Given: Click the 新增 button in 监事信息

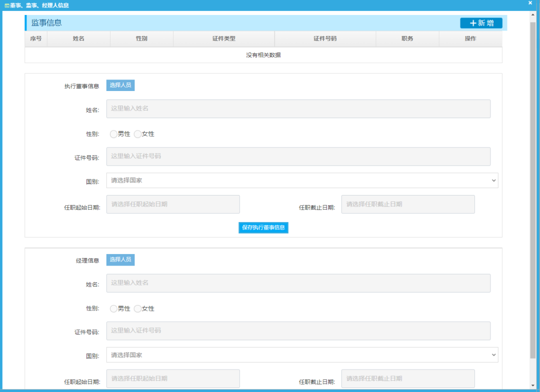Looking at the screenshot, I should point(481,23).
